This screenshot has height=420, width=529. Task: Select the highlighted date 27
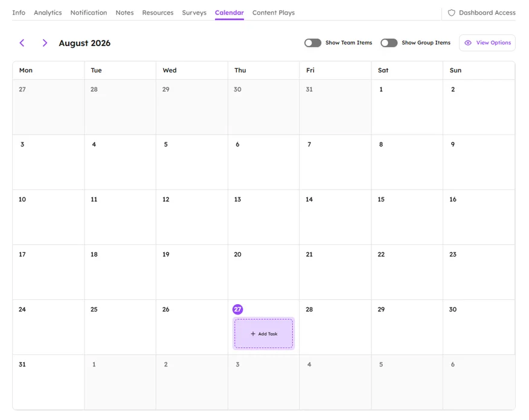(x=237, y=309)
